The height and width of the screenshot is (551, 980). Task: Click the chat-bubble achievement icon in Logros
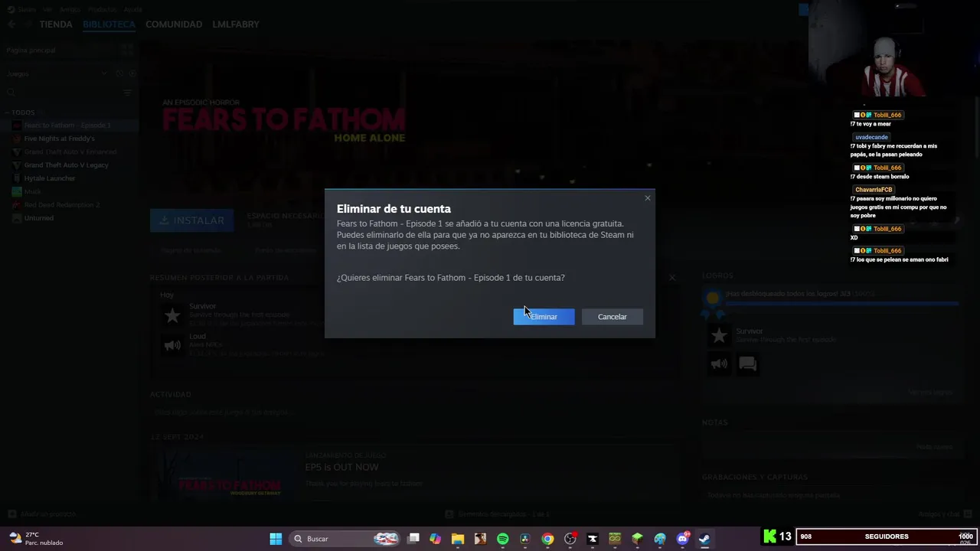click(748, 364)
